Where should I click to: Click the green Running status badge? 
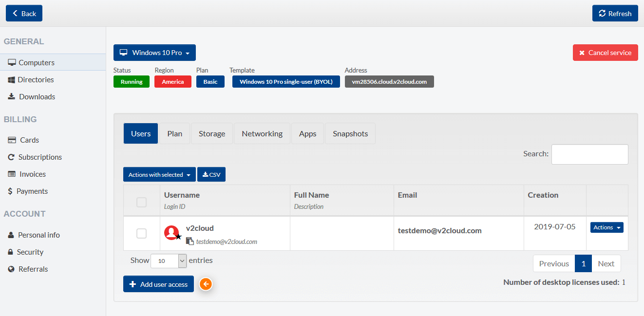pyautogui.click(x=132, y=81)
